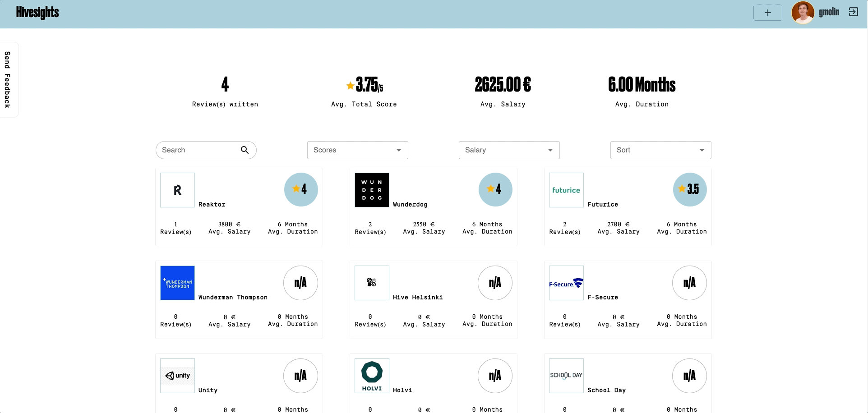The width and height of the screenshot is (868, 413).
Task: Click the Futurice company name
Action: [x=603, y=204]
